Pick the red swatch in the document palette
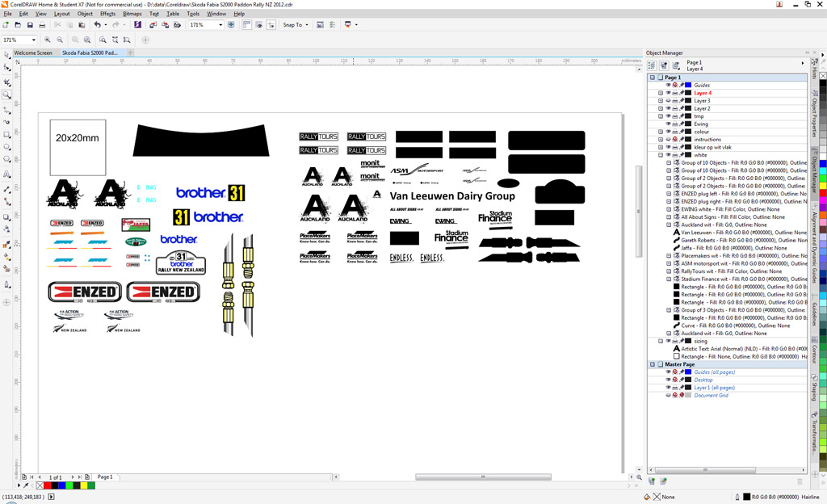The width and height of the screenshot is (827, 504). pyautogui.click(x=47, y=485)
